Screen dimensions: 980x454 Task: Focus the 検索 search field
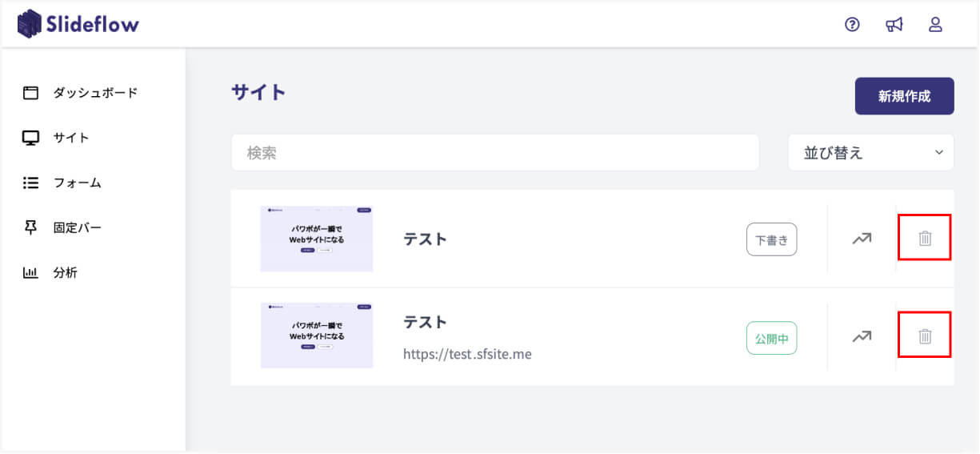pyautogui.click(x=494, y=152)
